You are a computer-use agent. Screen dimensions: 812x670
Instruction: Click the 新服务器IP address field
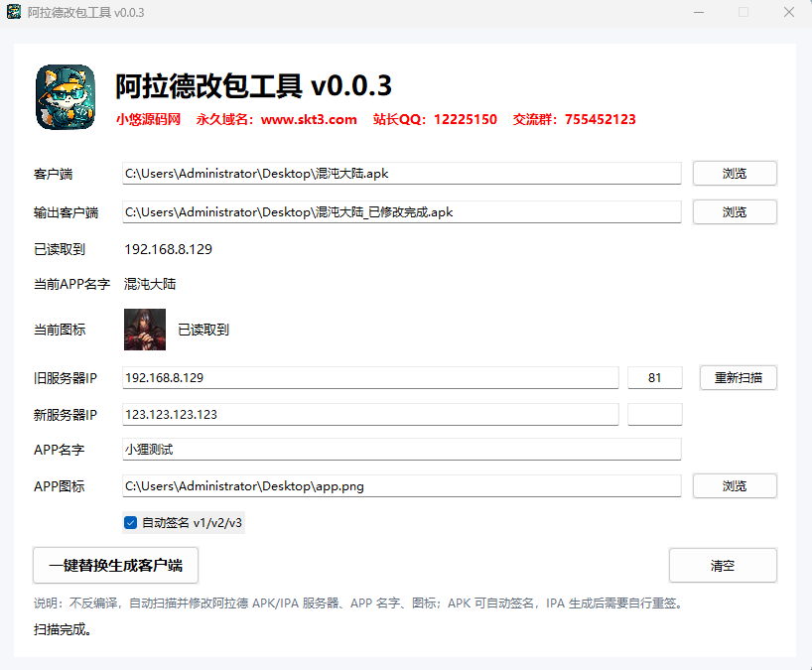(370, 415)
